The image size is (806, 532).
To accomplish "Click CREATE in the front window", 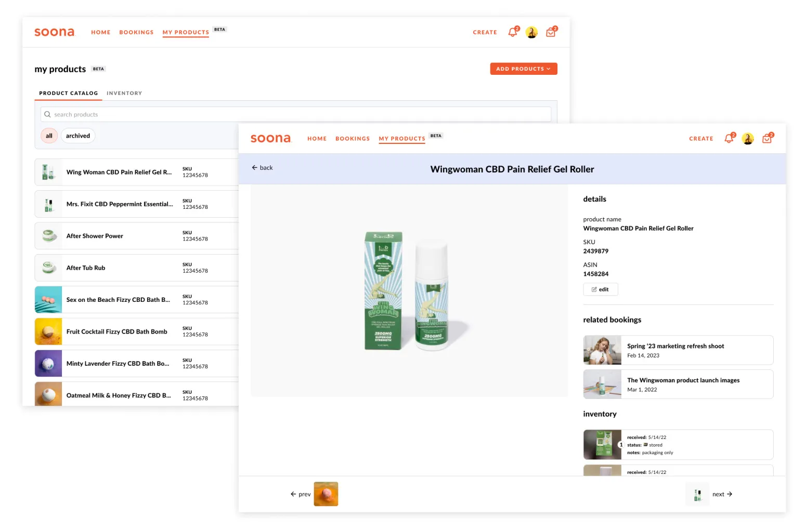I will (701, 139).
